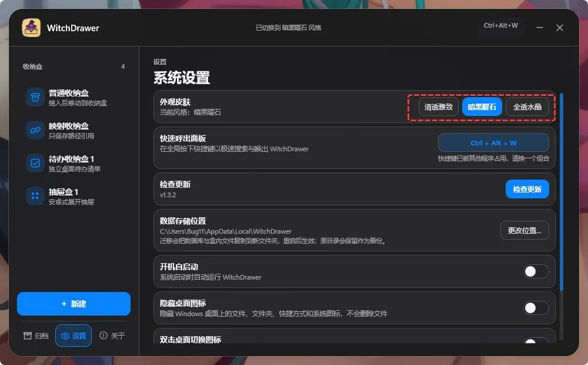Select the 全透水晶 skin option
588x365 pixels.
coord(527,107)
